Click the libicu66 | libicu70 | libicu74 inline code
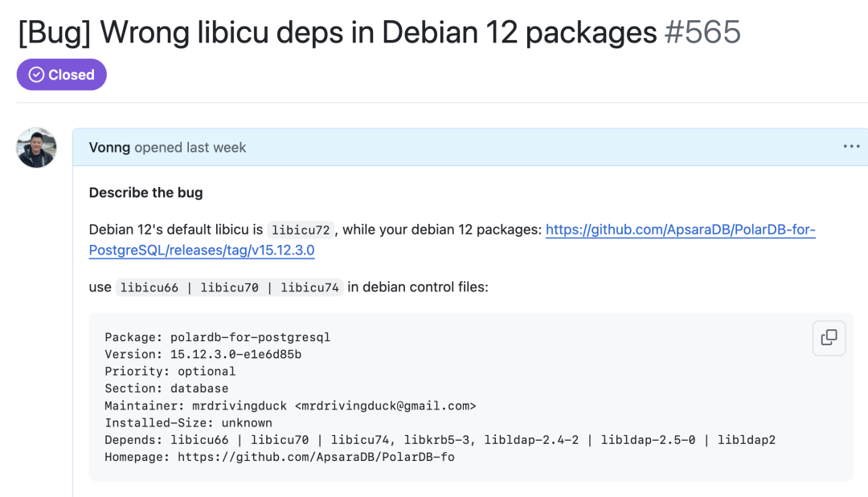The image size is (868, 497). coord(230,287)
